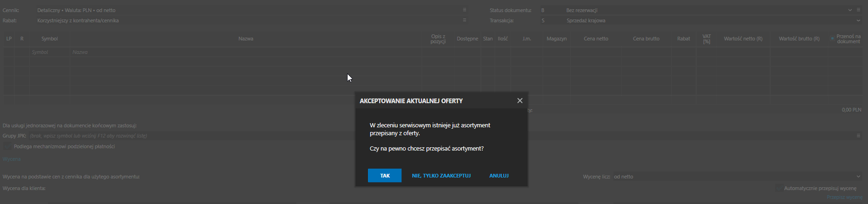
Task: Sort by the Nazwa column header
Action: point(246,39)
